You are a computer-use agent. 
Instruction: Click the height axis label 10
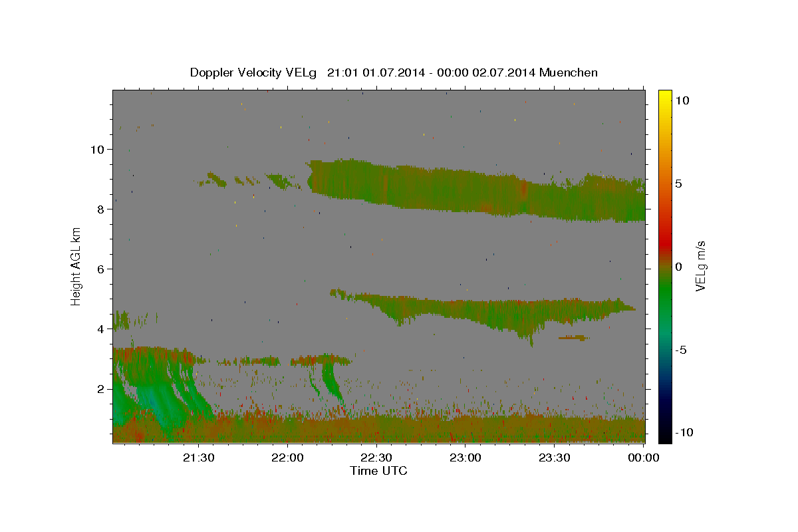pyautogui.click(x=96, y=150)
